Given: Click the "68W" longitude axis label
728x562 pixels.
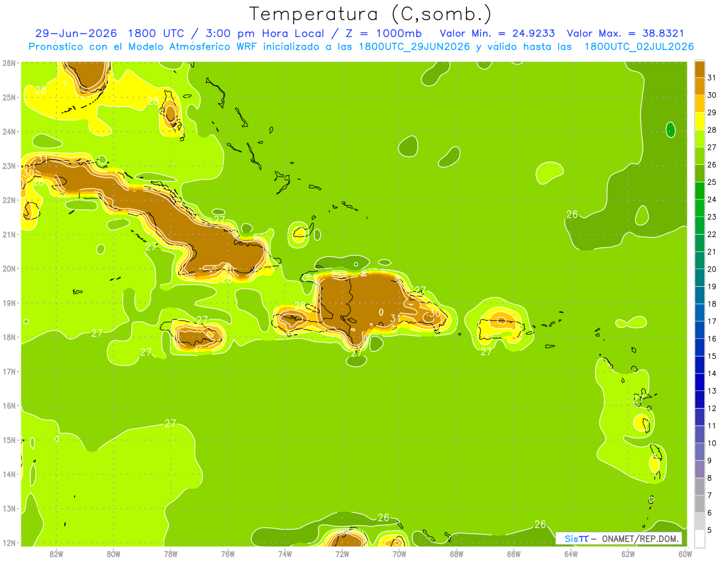Looking at the screenshot, I should pyautogui.click(x=457, y=554).
